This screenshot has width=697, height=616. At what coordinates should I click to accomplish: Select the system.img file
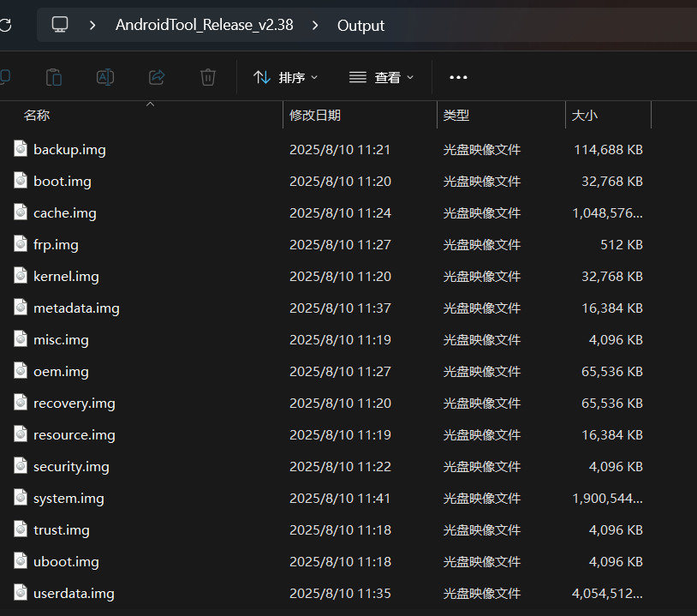69,499
